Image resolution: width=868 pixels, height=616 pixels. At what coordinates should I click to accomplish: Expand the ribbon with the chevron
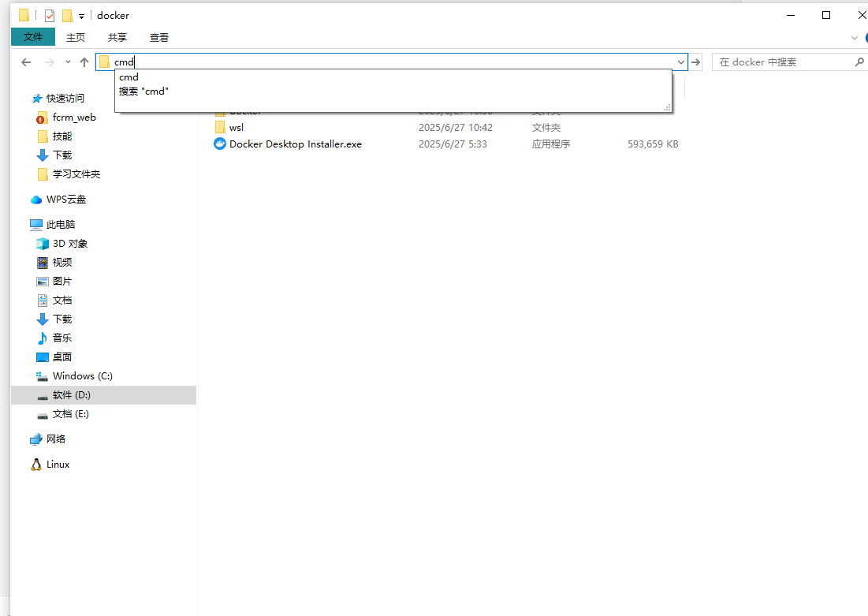[x=854, y=38]
